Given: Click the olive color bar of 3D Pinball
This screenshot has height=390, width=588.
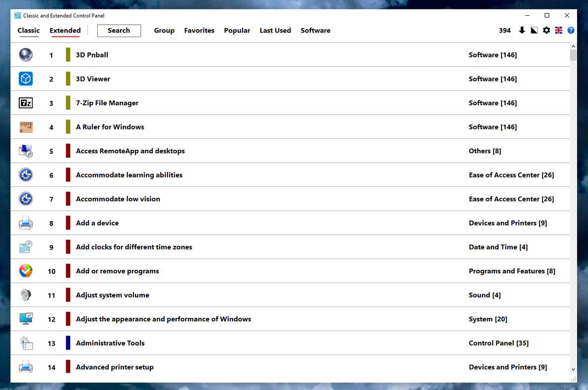Looking at the screenshot, I should pyautogui.click(x=68, y=55).
